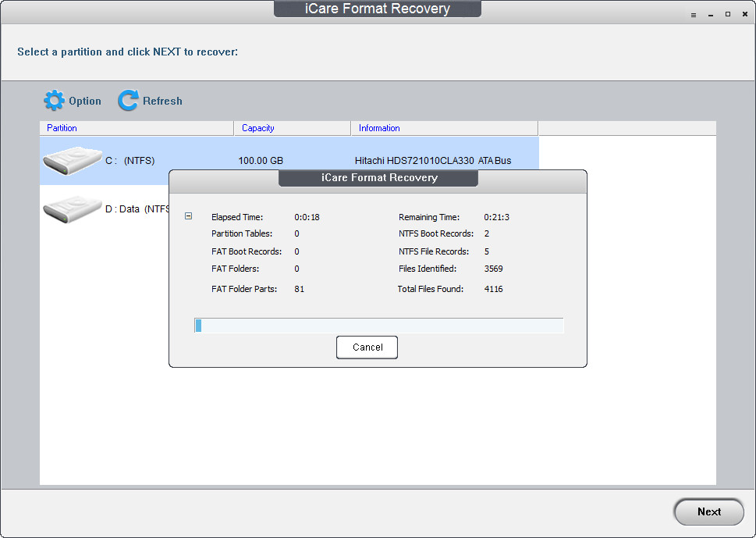Image resolution: width=756 pixels, height=538 pixels.
Task: Sort by Capacity column header
Action: click(x=292, y=128)
